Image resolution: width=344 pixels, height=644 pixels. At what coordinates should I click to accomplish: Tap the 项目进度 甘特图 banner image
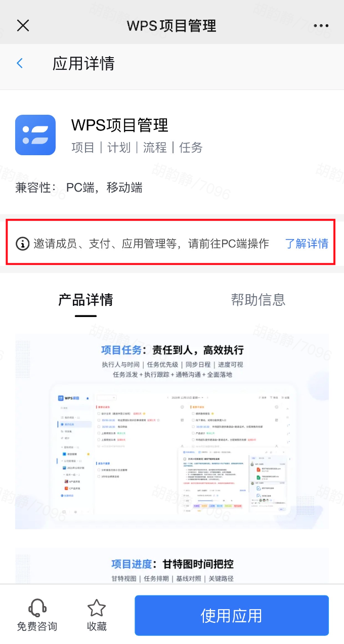pyautogui.click(x=172, y=567)
